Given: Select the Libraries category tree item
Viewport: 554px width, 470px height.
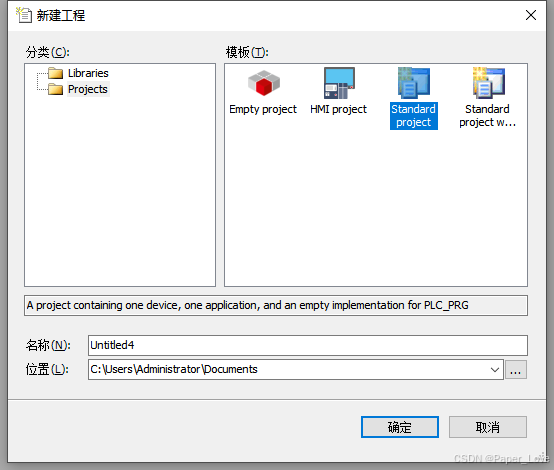Looking at the screenshot, I should click(x=88, y=73).
